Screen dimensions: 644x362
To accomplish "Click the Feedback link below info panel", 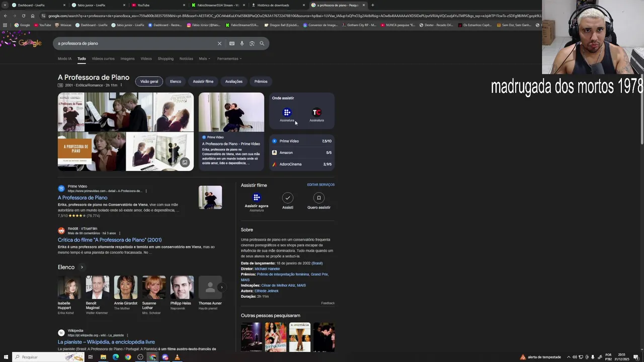I will [328, 303].
